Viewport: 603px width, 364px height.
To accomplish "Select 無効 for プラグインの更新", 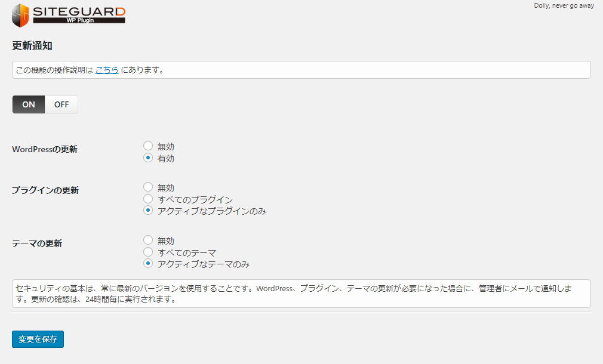I will (148, 187).
